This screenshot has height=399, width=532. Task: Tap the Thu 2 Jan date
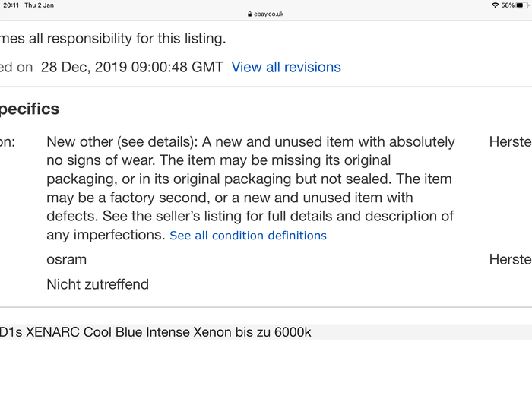(39, 5)
